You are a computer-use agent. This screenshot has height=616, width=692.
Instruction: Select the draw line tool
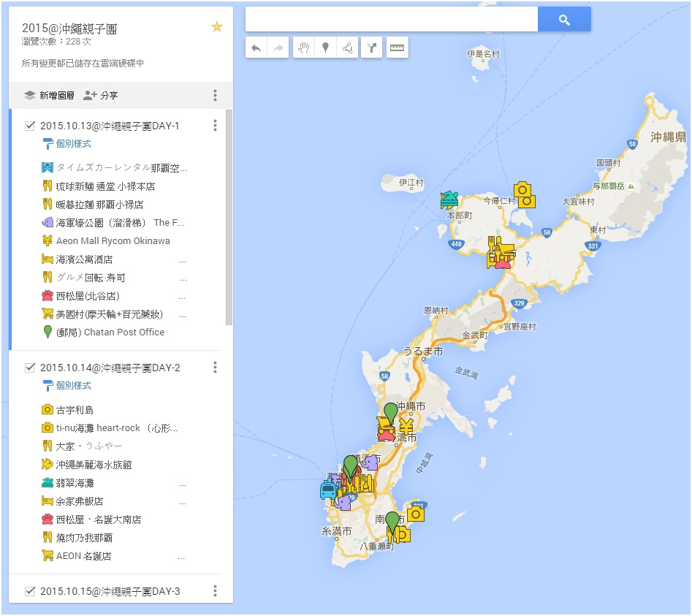[347, 47]
